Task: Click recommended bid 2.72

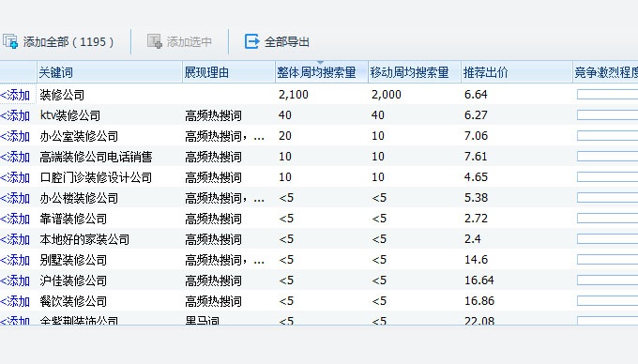Action: pos(476,219)
